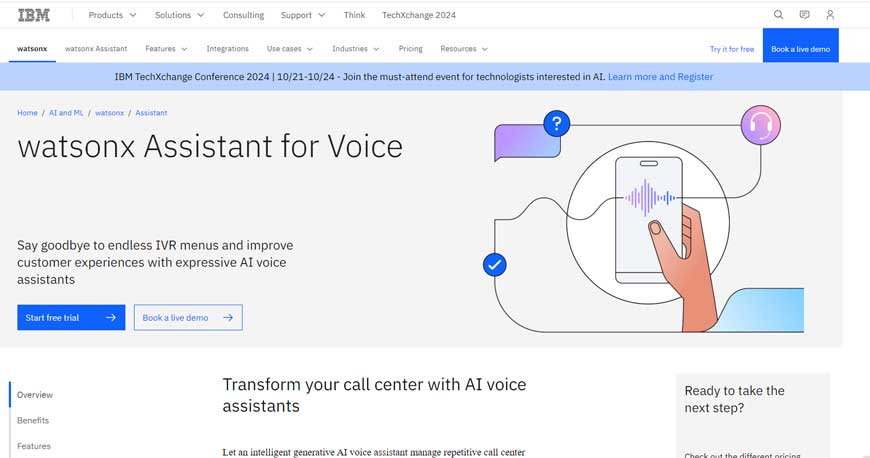
Task: Expand the Use cases dropdown chevron
Action: (x=310, y=49)
